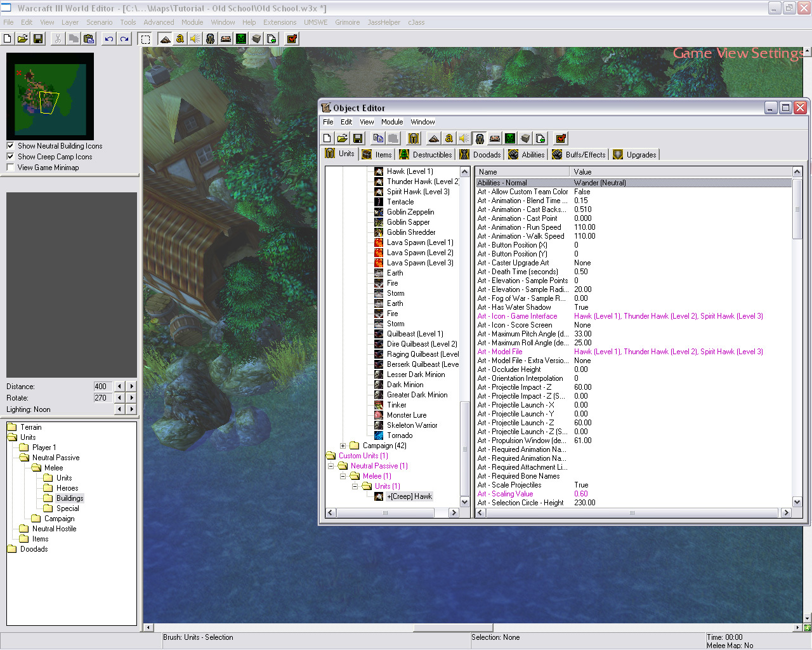Click the copy icon in Object Editor toolbar
The image size is (812, 650).
378,138
